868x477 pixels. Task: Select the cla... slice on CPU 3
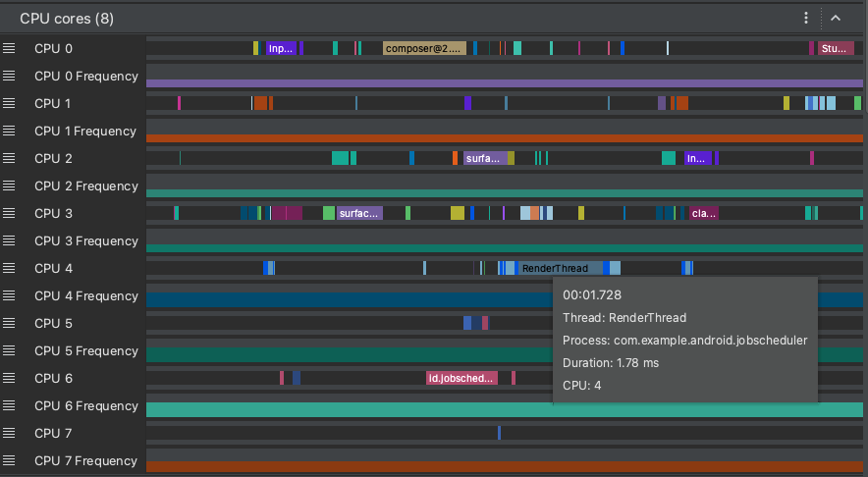coord(703,213)
